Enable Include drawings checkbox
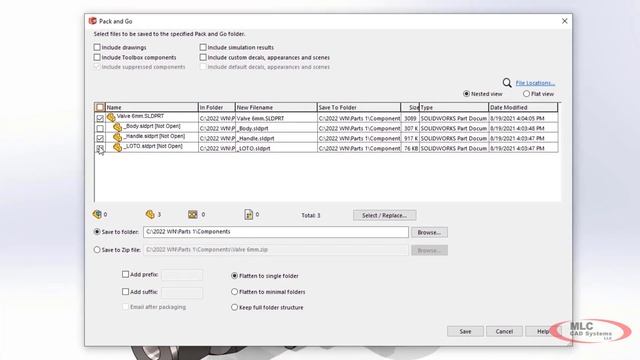Image resolution: width=640 pixels, height=360 pixels. pos(97,47)
